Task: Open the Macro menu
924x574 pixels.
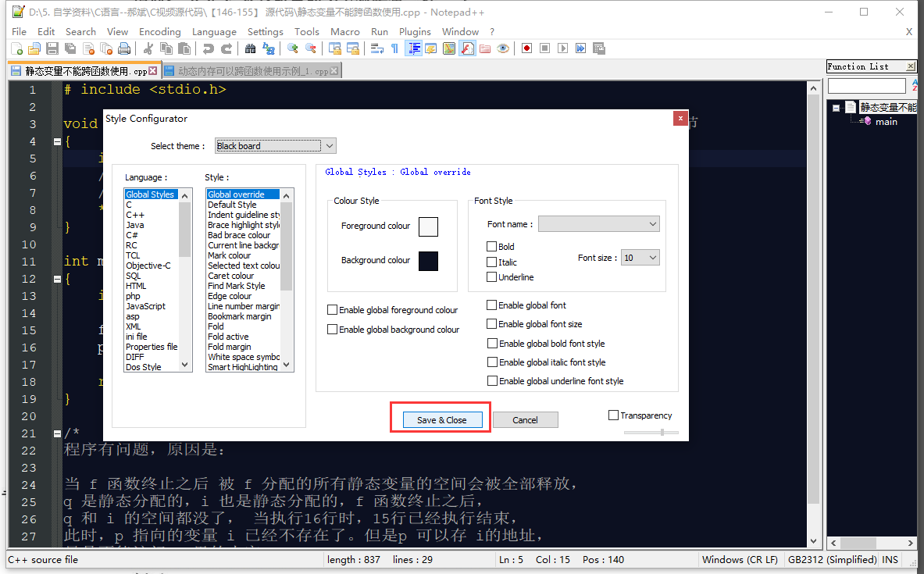Action: [x=344, y=32]
